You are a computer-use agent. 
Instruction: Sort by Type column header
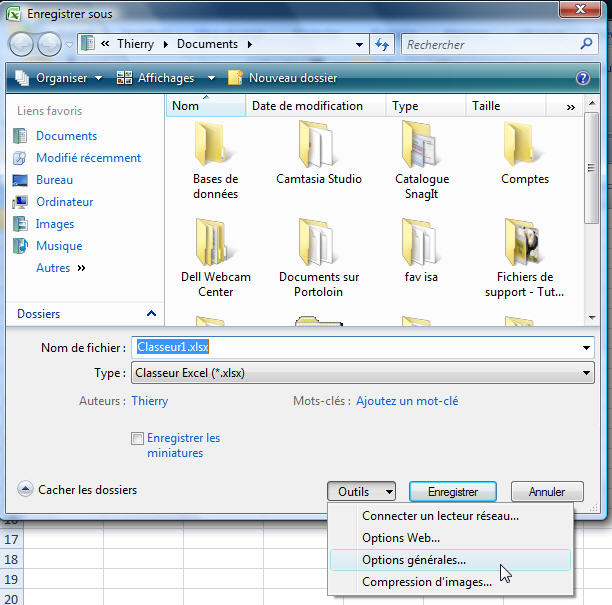point(426,106)
